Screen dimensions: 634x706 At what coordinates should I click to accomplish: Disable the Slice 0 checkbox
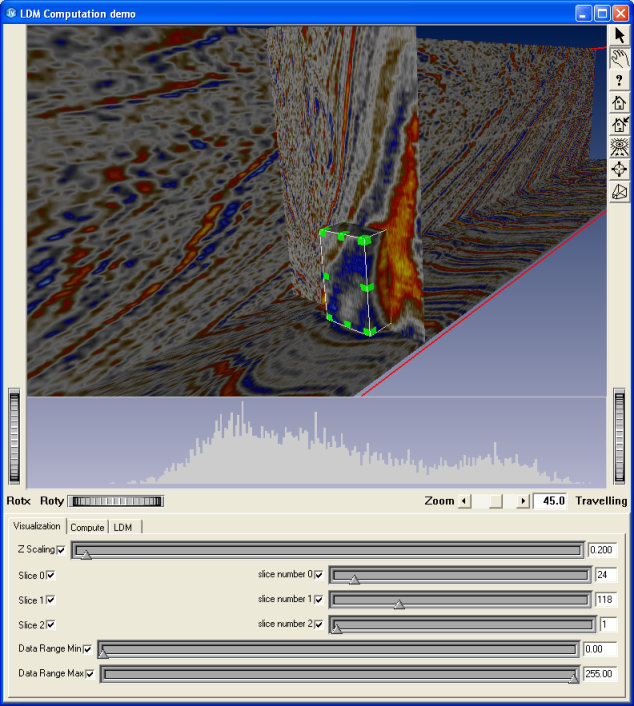click(x=51, y=575)
